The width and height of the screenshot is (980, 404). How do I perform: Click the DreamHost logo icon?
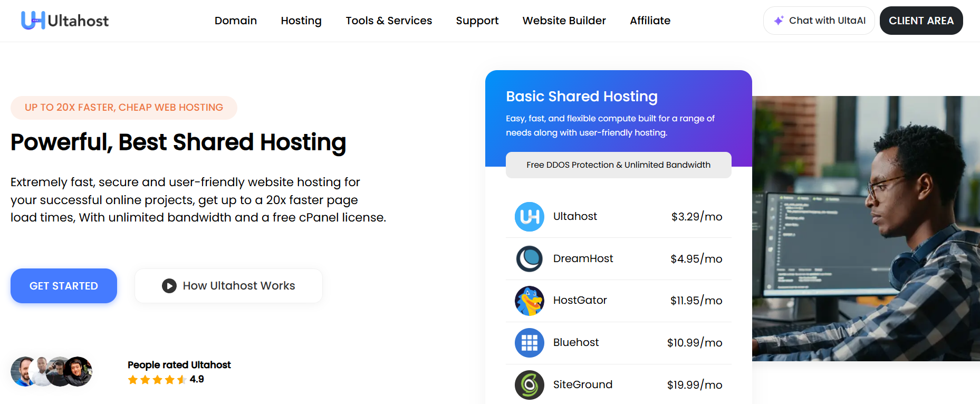[530, 259]
